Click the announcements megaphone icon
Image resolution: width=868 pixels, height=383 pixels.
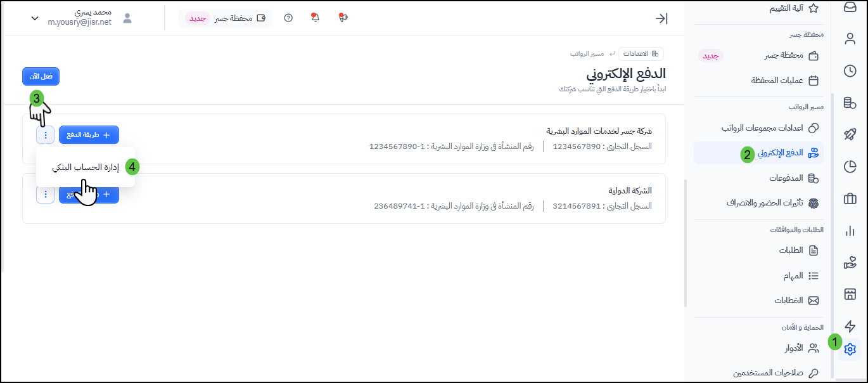tap(343, 18)
